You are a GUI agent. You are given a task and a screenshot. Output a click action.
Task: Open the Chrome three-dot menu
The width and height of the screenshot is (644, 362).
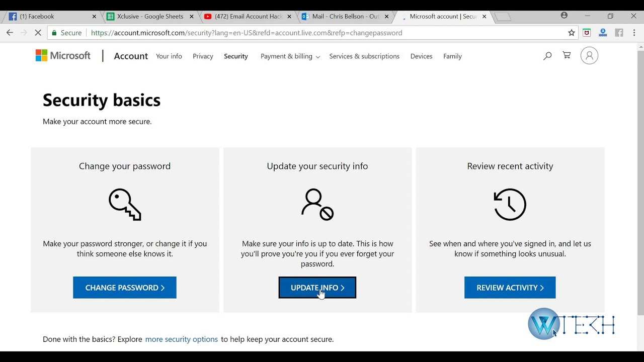point(634,33)
